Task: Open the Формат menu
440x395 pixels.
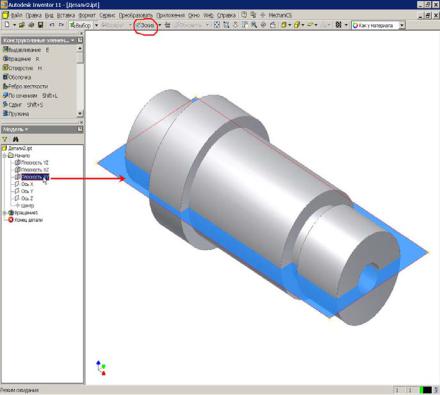Action: coord(87,15)
